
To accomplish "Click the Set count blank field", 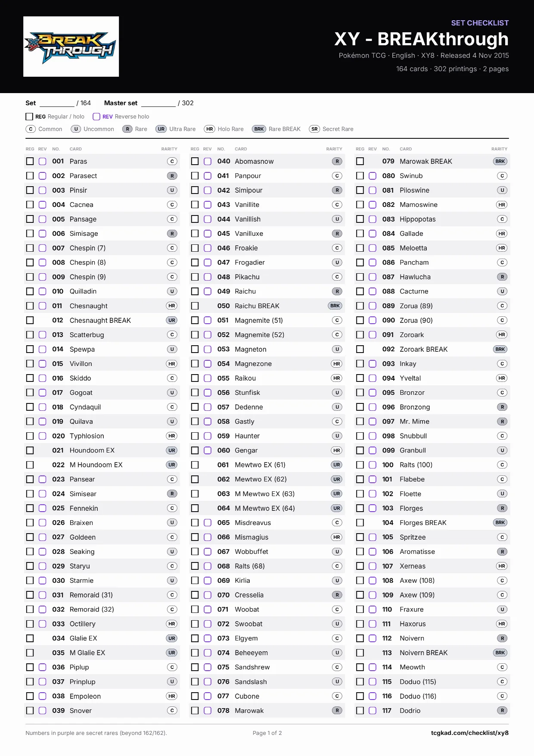I will pyautogui.click(x=57, y=103).
